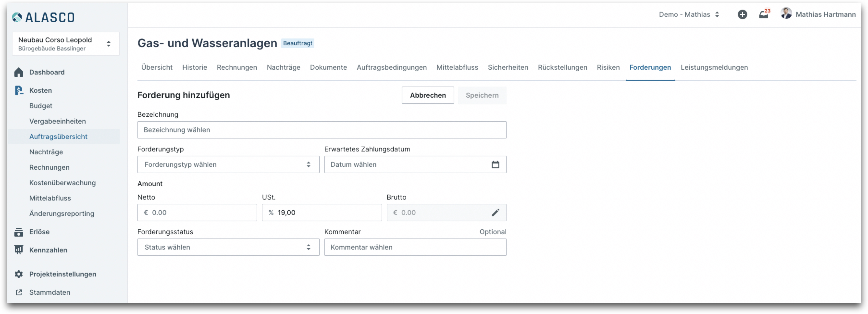Switch to the Rechnungen tab
Screen dimensions: 868x314
coord(236,68)
